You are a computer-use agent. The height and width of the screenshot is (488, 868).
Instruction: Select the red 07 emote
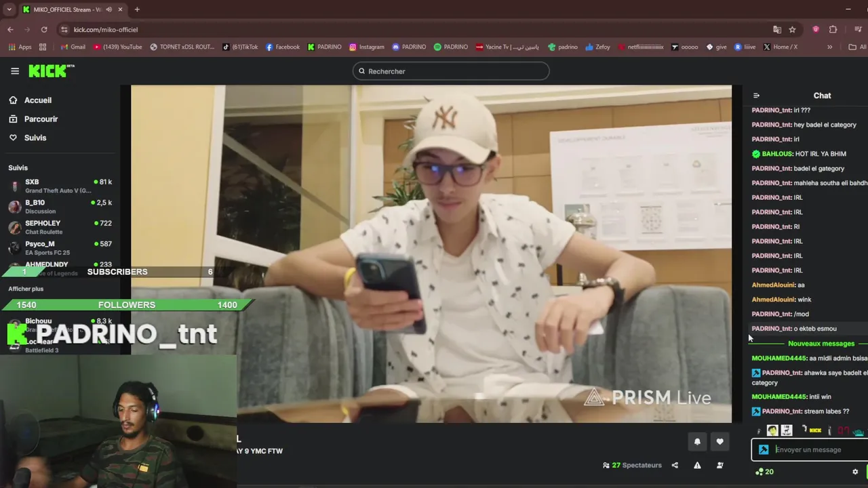tap(844, 430)
